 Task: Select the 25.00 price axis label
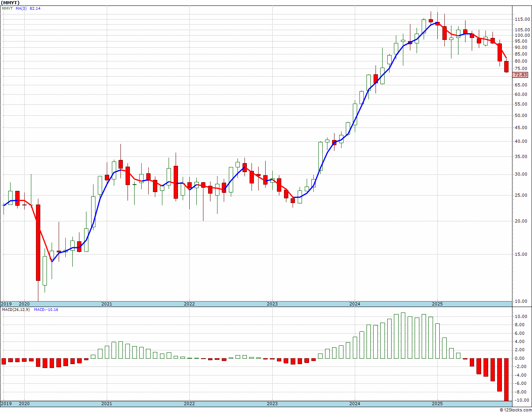click(521, 196)
